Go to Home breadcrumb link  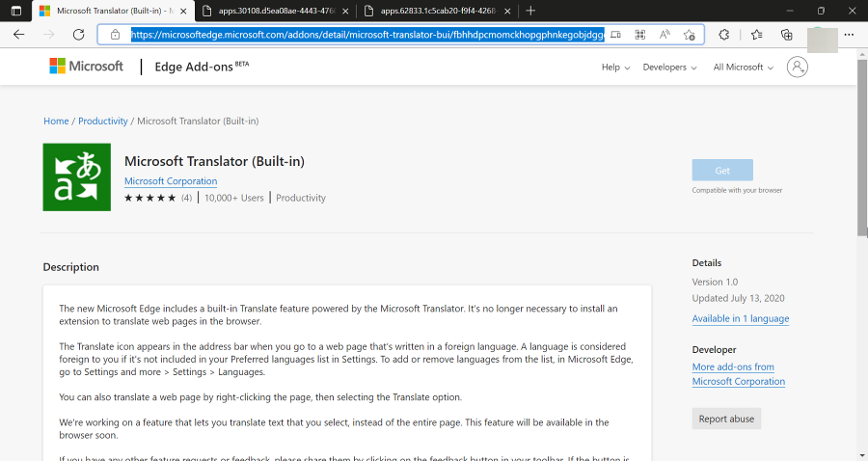[57, 121]
